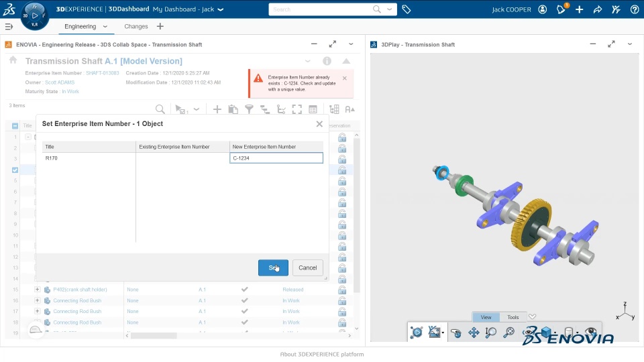
Task: Expand the P402(crank shaft holder) row
Action: click(37, 290)
